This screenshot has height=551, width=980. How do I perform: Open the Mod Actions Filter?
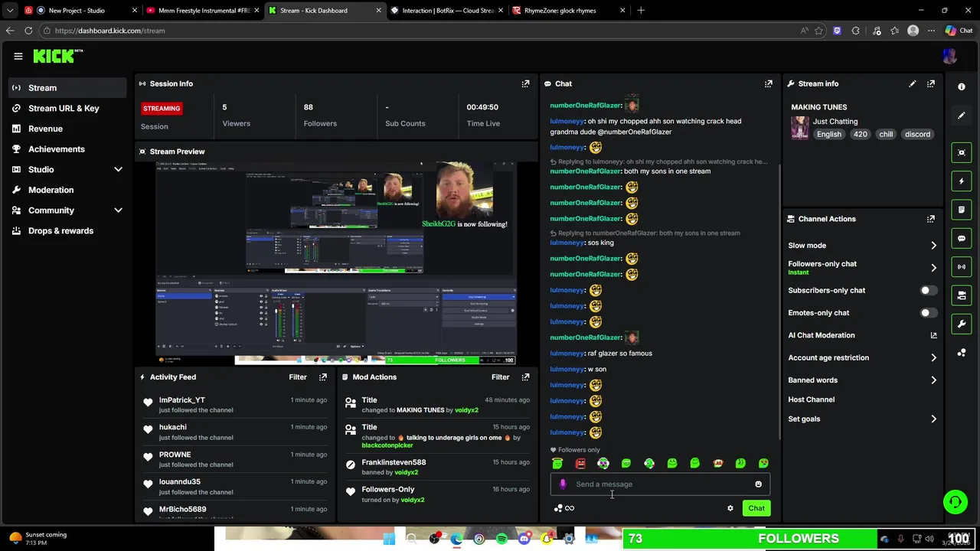(500, 377)
